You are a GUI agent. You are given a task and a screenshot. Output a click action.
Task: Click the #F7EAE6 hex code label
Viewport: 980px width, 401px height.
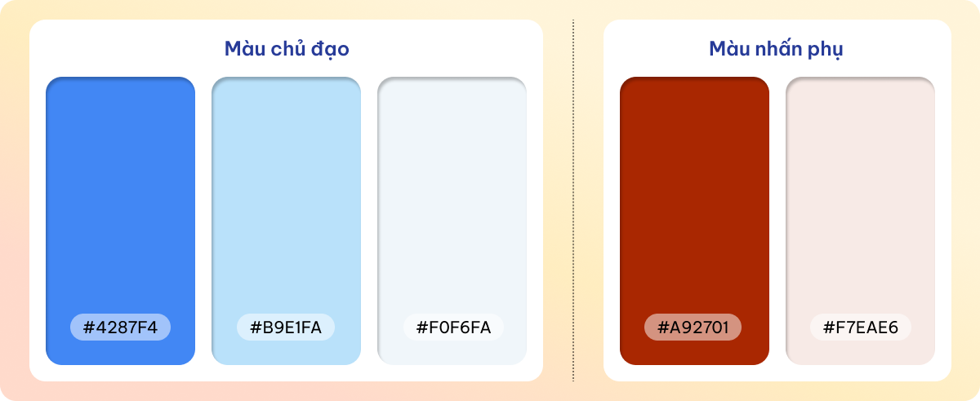coord(861,327)
